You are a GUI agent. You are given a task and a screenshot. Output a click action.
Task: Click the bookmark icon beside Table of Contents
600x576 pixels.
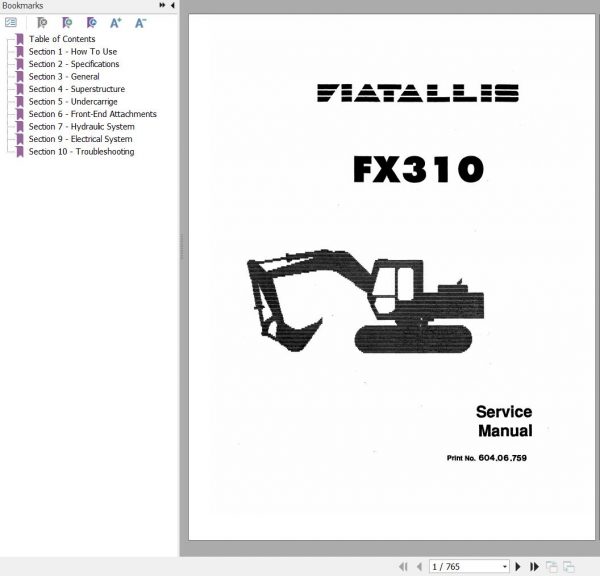[x=20, y=39]
